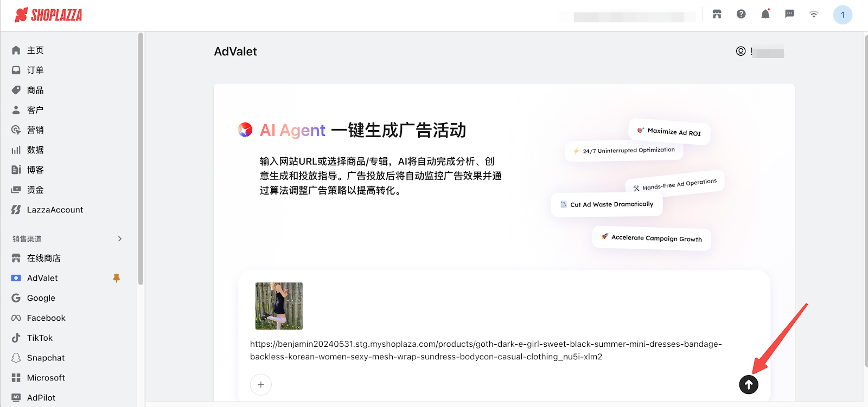
Task: Expand the sales channels chevron arrow
Action: [120, 239]
